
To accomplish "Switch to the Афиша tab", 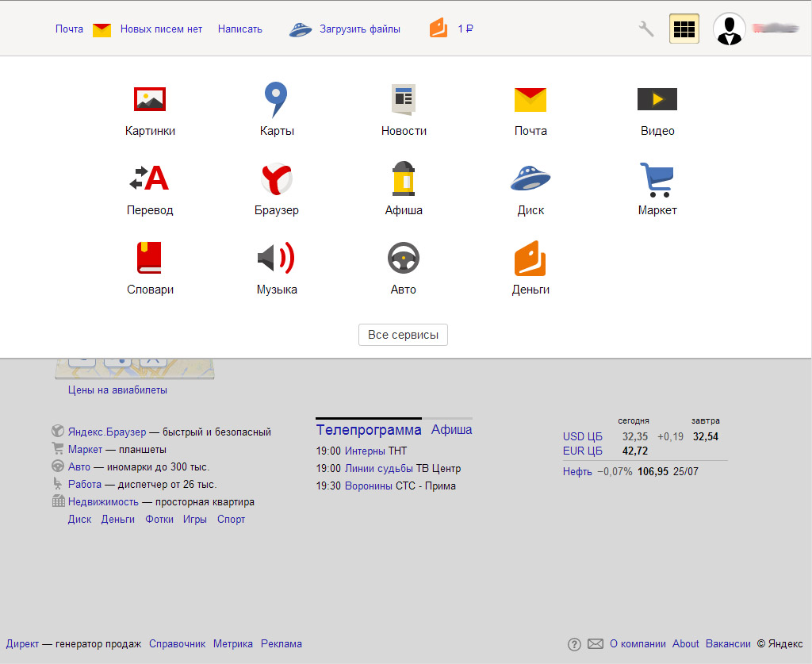I will tap(451, 429).
